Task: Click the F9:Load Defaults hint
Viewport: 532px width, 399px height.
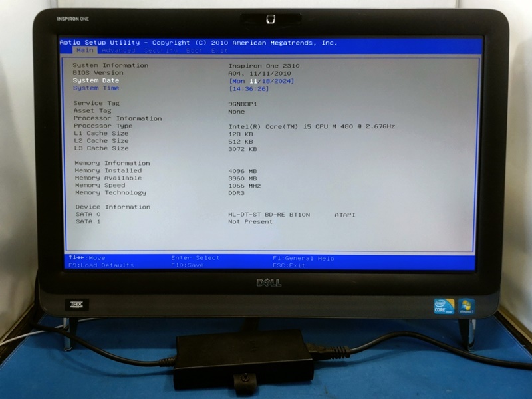Action: click(x=101, y=265)
